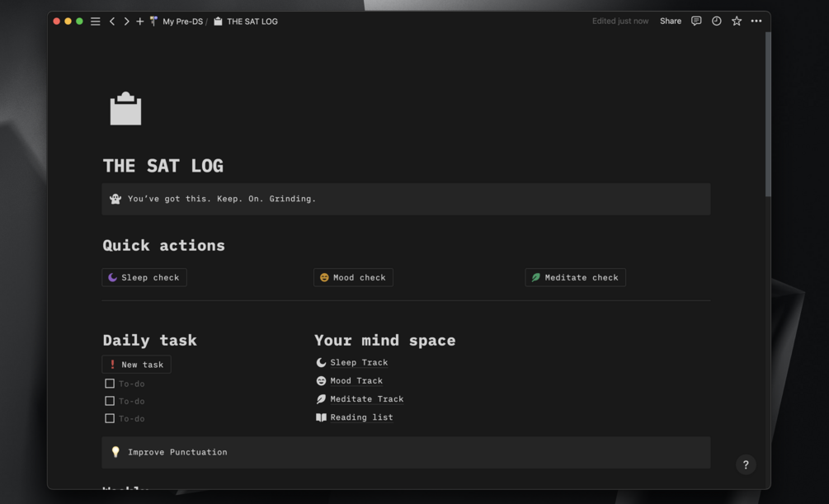
Task: Click the 'You've got this' callout text
Action: (222, 199)
